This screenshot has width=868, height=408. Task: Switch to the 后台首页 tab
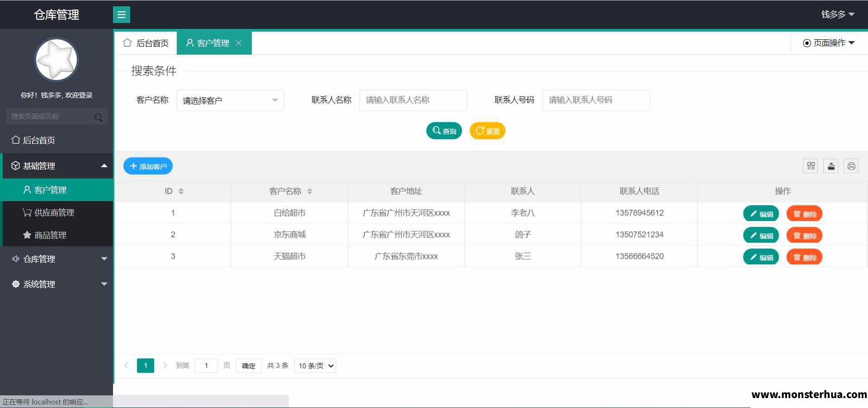pos(146,43)
